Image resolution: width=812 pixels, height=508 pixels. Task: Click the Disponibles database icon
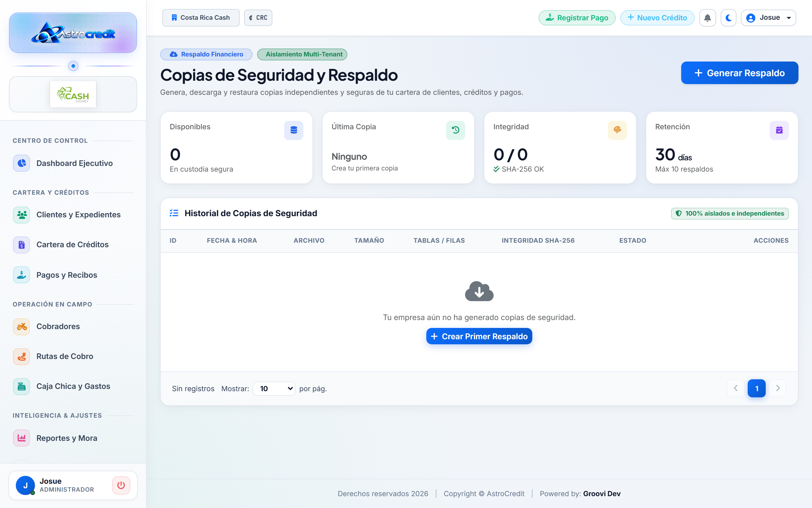click(294, 130)
